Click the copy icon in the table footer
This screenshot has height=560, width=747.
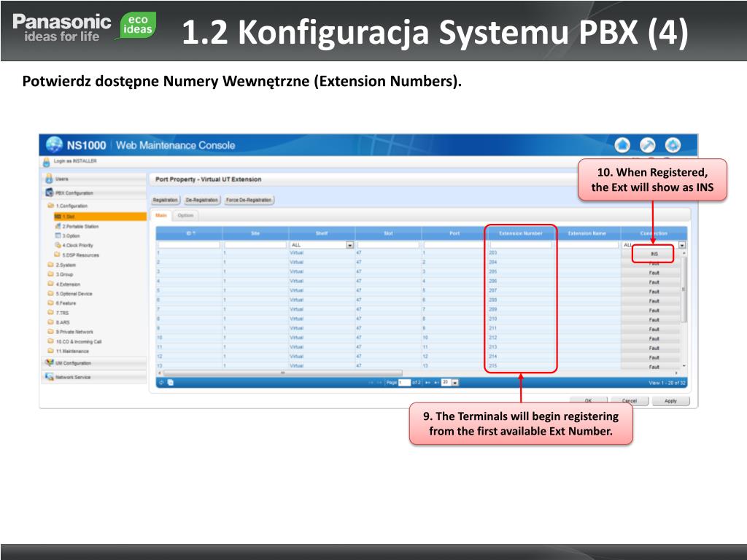click(171, 382)
